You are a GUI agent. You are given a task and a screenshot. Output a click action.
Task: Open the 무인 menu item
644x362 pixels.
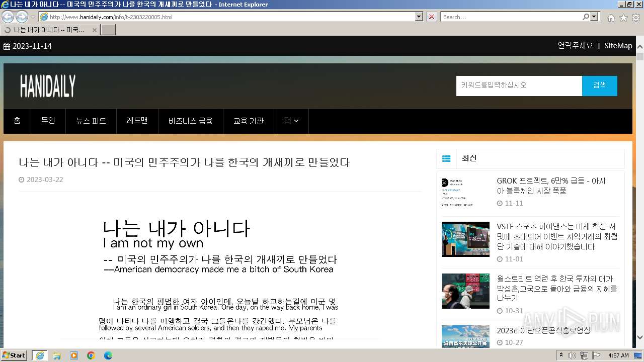[48, 121]
